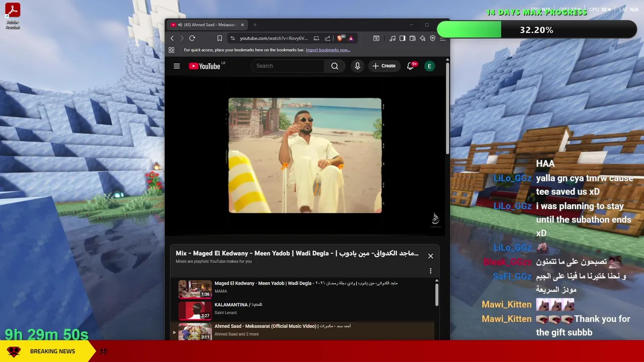Image resolution: width=644 pixels, height=362 pixels.
Task: Click the Saint Levant channel name
Action: click(x=225, y=313)
